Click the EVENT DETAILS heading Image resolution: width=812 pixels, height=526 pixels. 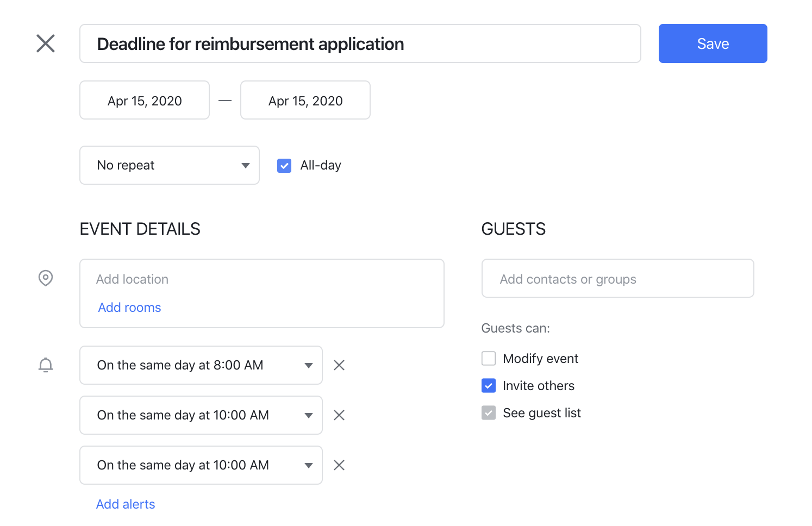pos(140,229)
